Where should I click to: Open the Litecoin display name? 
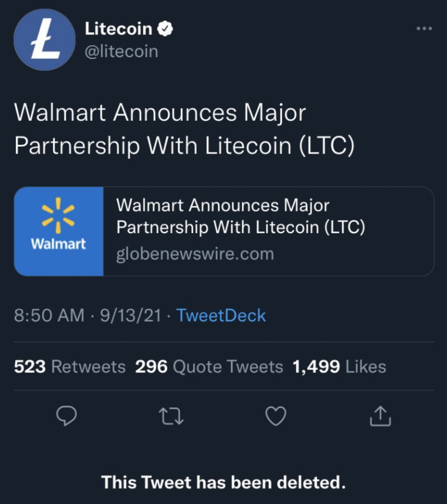(118, 29)
